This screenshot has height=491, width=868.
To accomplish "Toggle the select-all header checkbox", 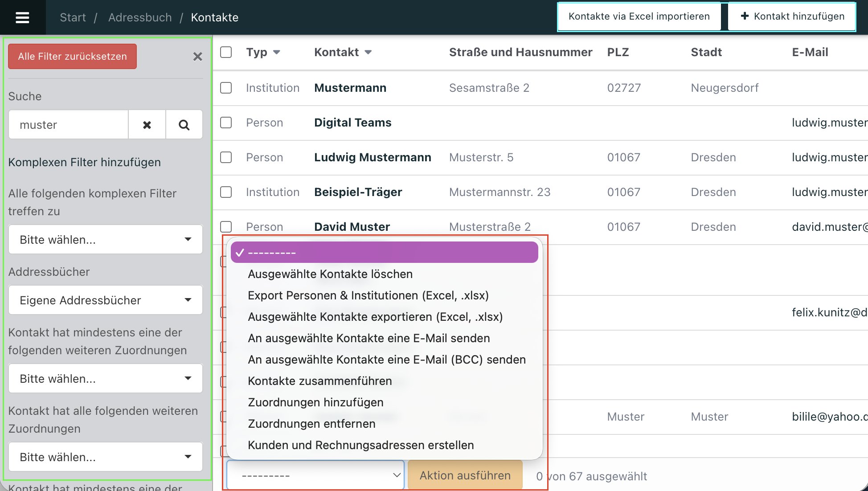I will coord(226,52).
